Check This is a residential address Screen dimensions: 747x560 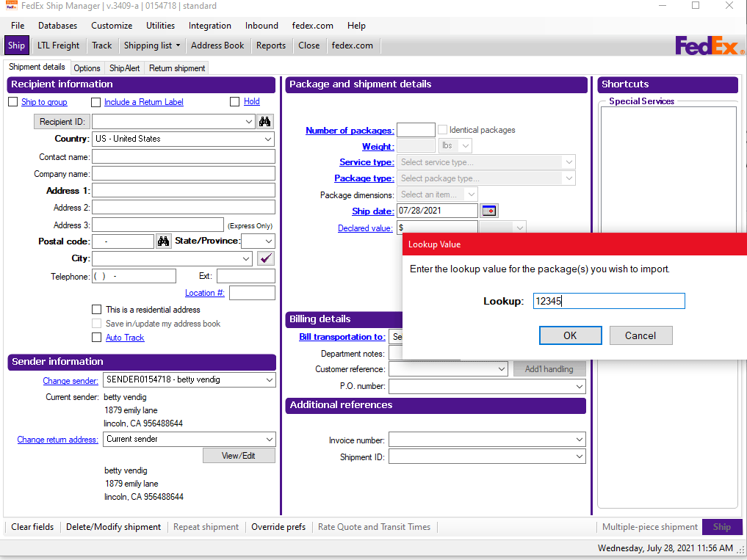point(97,310)
